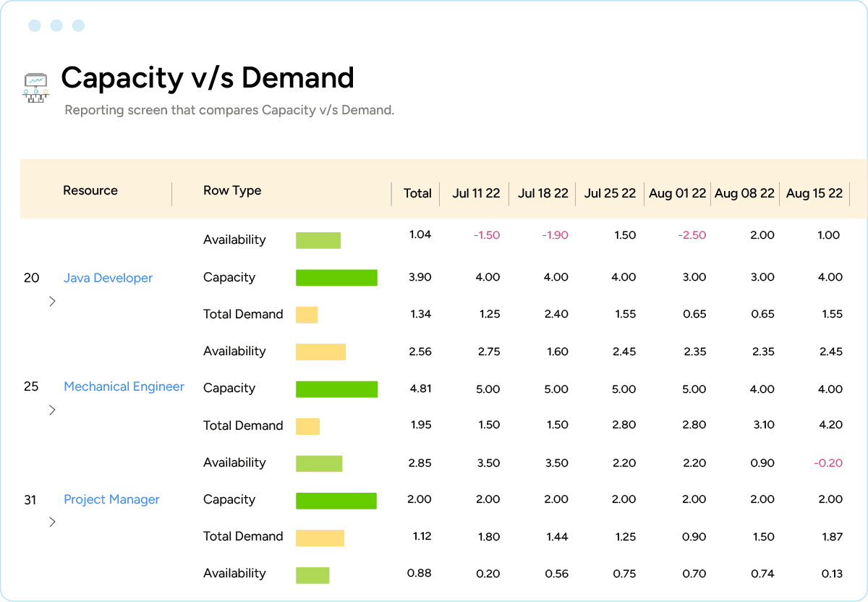Select the Total column header
Viewport: 868px width, 602px height.
pos(417,193)
